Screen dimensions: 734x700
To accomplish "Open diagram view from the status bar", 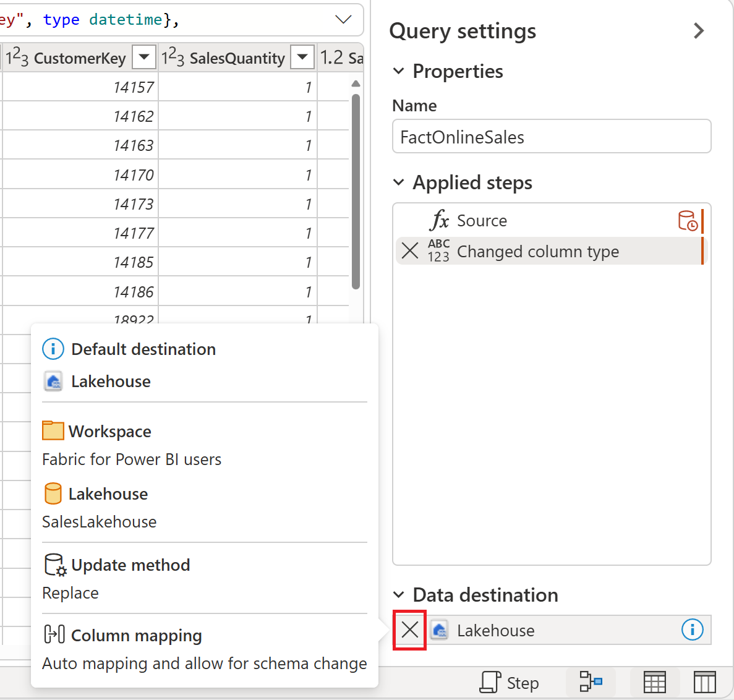I will click(590, 682).
